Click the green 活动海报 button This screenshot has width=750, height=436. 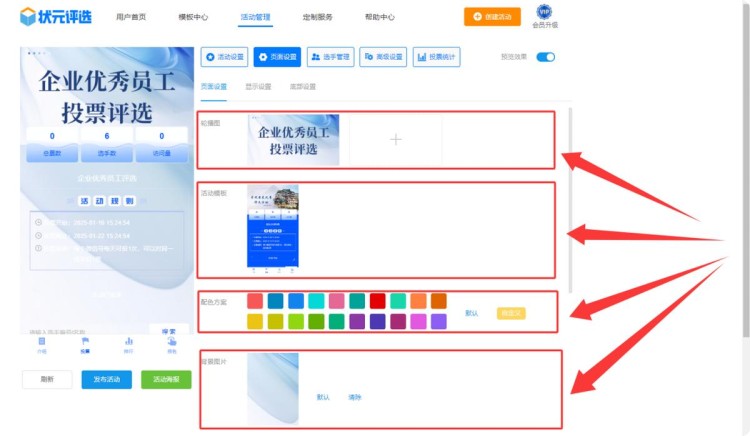(166, 380)
